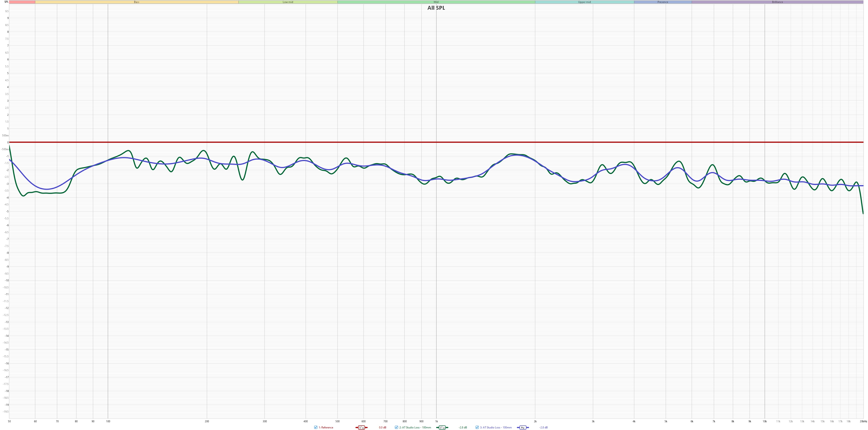Click the green '2: AT Studio Loss - 100mm' label
Viewport: 868px width, 430px height.
click(415, 427)
